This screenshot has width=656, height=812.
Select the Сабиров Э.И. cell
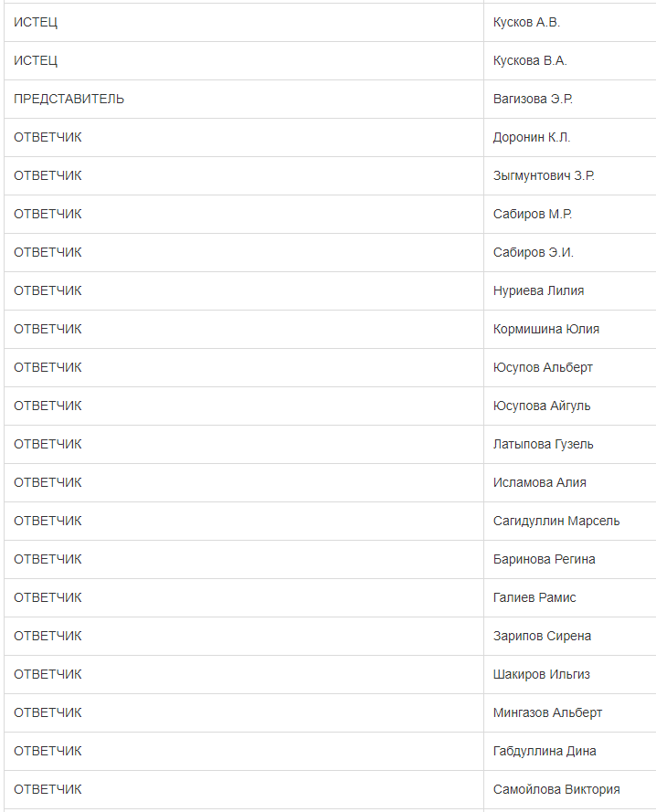click(534, 252)
